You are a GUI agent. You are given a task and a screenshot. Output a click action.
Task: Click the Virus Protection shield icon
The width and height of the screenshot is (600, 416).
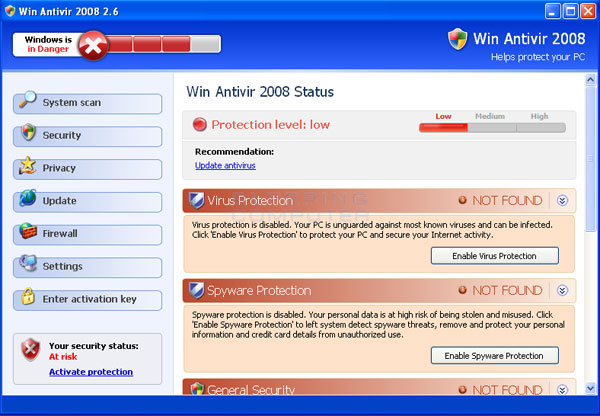pos(197,200)
